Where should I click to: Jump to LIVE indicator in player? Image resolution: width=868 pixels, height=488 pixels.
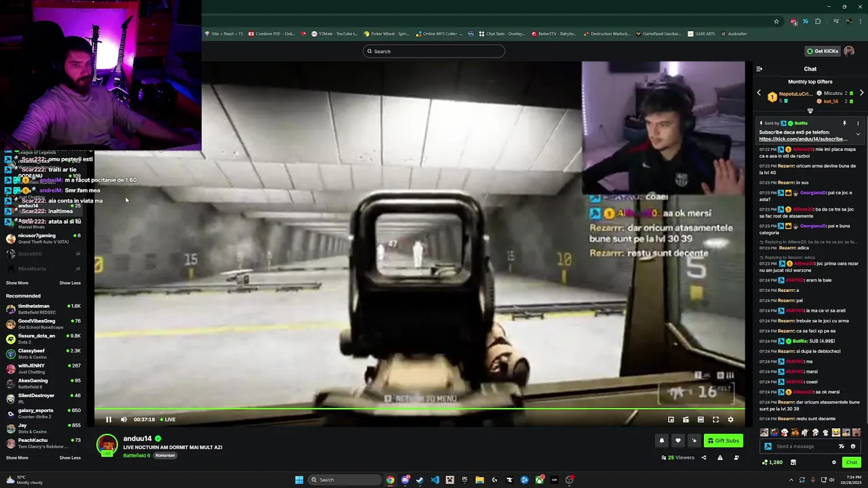pyautogui.click(x=167, y=420)
